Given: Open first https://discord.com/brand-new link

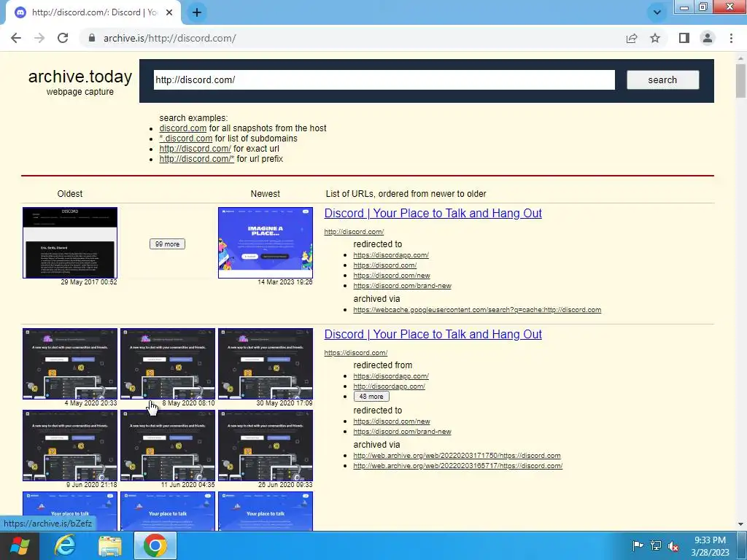Looking at the screenshot, I should 402,286.
